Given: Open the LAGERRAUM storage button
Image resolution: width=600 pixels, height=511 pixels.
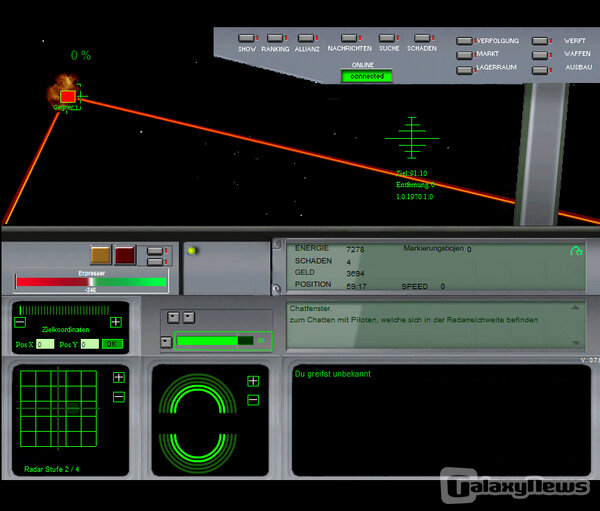Looking at the screenshot, I should (464, 70).
